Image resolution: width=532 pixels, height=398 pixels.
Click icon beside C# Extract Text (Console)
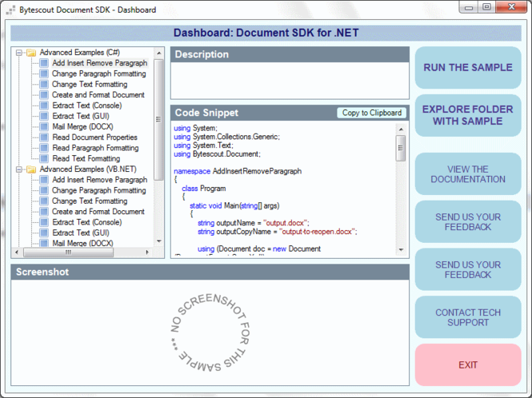[x=44, y=105]
